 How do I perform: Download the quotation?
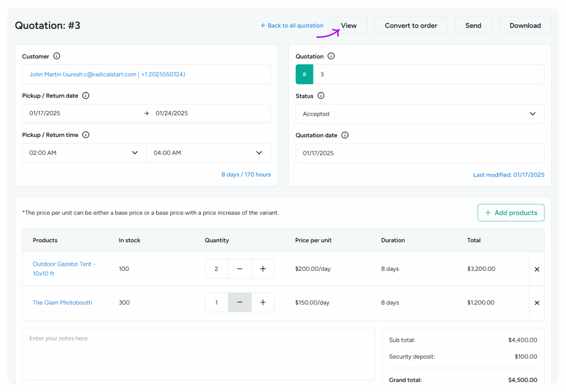click(525, 25)
